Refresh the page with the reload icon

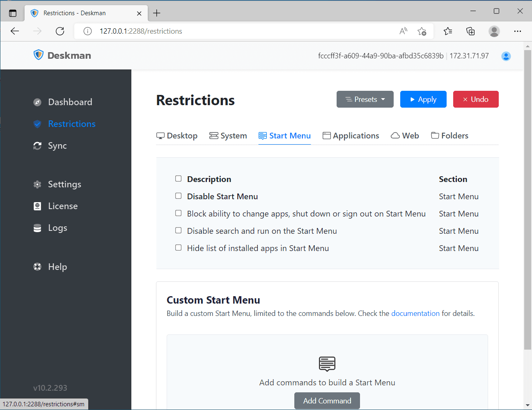point(60,31)
